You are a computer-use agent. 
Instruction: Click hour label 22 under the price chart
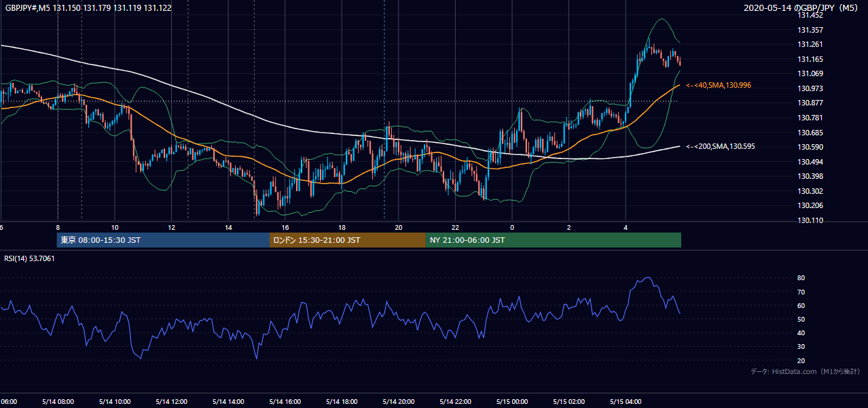click(456, 227)
